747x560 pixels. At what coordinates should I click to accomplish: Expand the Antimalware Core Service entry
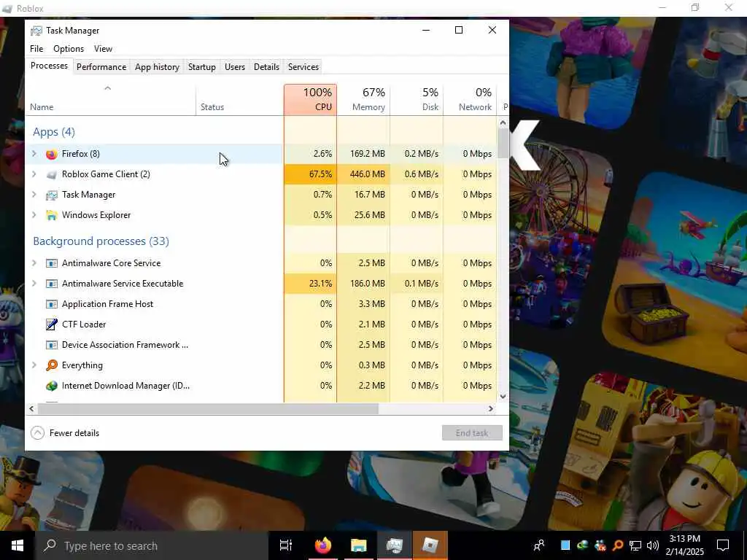pyautogui.click(x=34, y=263)
